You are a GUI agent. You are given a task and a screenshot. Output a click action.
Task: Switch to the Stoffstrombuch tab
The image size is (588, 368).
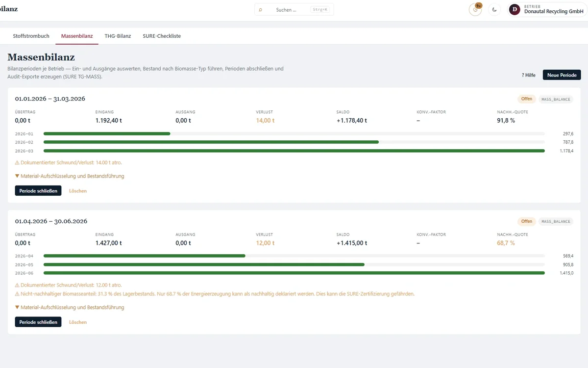[x=31, y=36]
